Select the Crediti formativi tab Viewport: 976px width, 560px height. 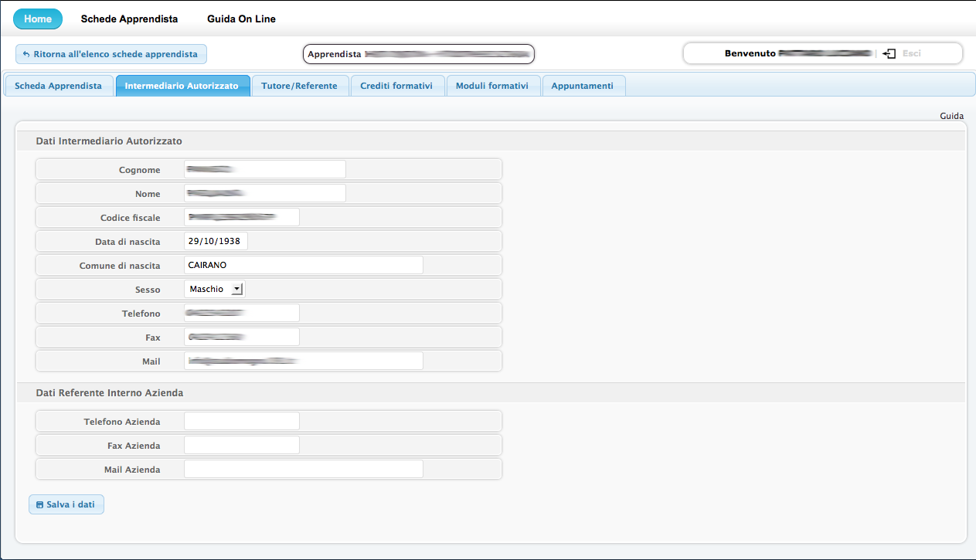(397, 86)
